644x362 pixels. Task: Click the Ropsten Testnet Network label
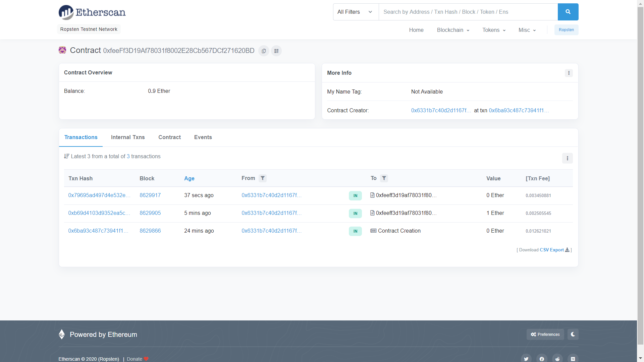pos(89,29)
